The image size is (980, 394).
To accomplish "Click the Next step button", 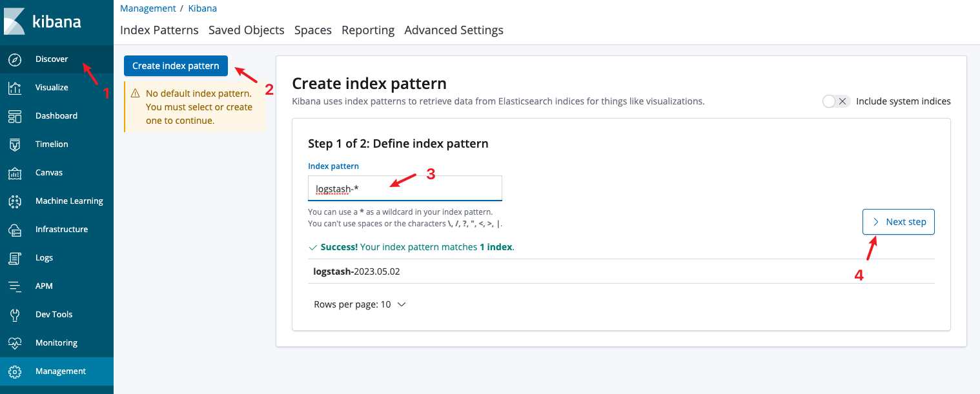I will pos(899,222).
